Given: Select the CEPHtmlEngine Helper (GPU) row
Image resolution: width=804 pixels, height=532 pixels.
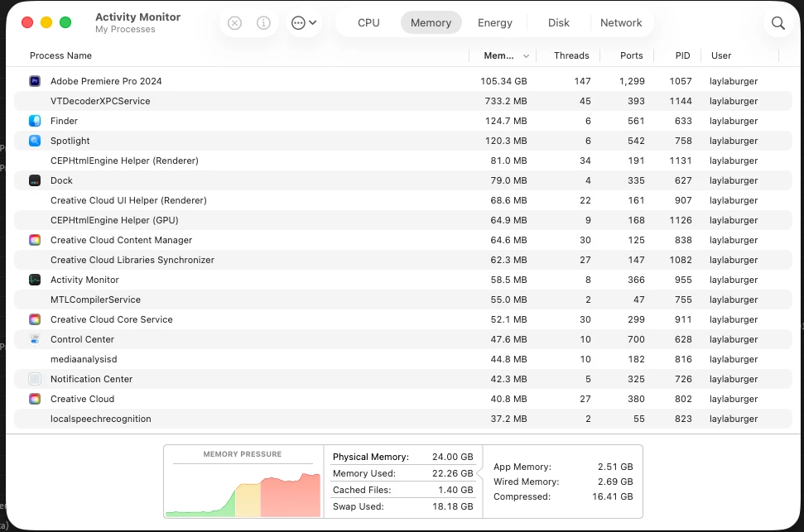Looking at the screenshot, I should coord(402,220).
